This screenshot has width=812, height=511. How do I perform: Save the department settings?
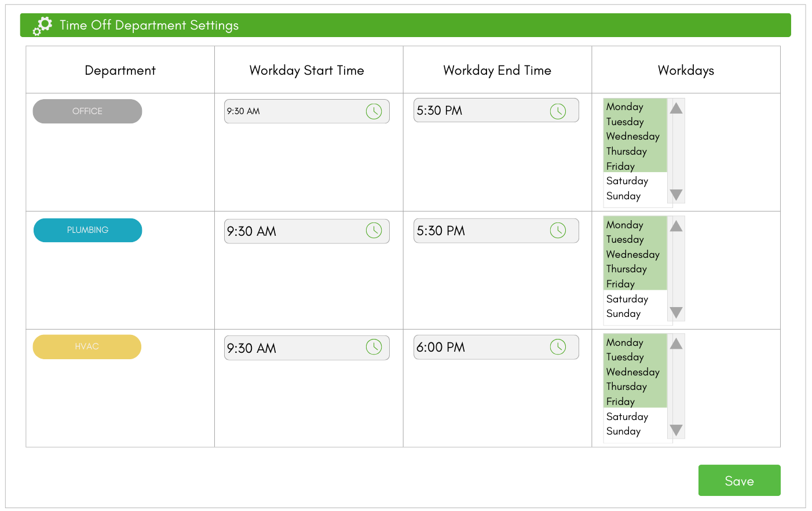coord(739,480)
